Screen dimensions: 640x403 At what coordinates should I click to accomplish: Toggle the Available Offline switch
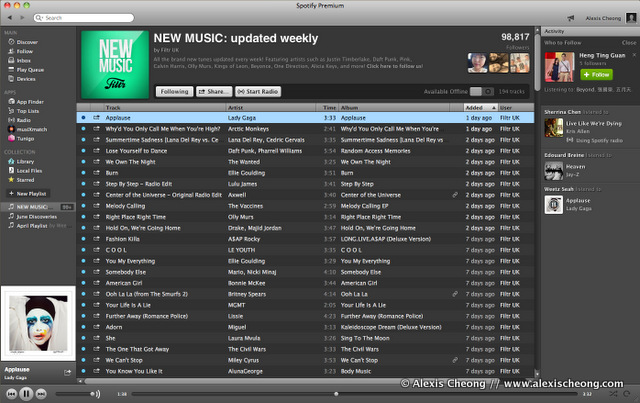click(x=482, y=91)
